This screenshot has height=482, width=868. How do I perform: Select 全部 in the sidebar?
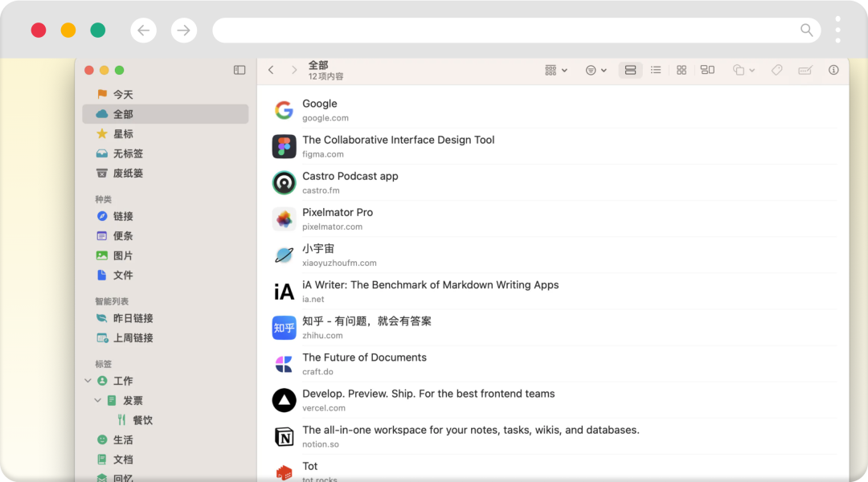(x=165, y=114)
